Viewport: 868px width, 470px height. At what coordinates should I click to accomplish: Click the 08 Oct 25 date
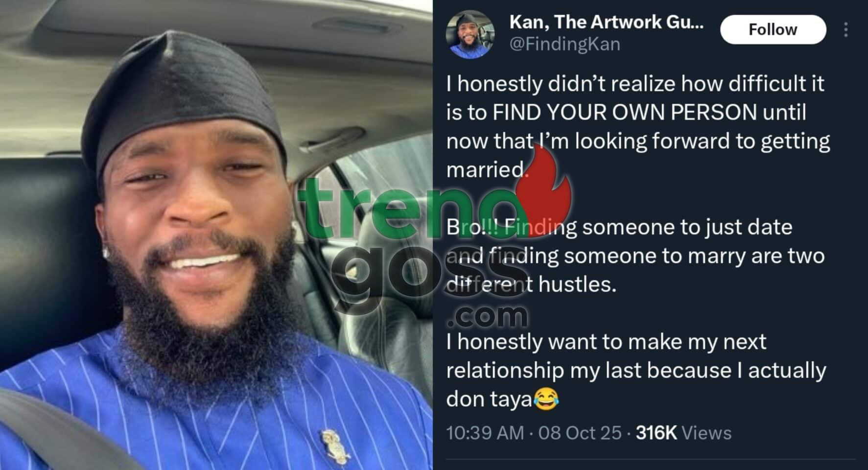coord(580,433)
